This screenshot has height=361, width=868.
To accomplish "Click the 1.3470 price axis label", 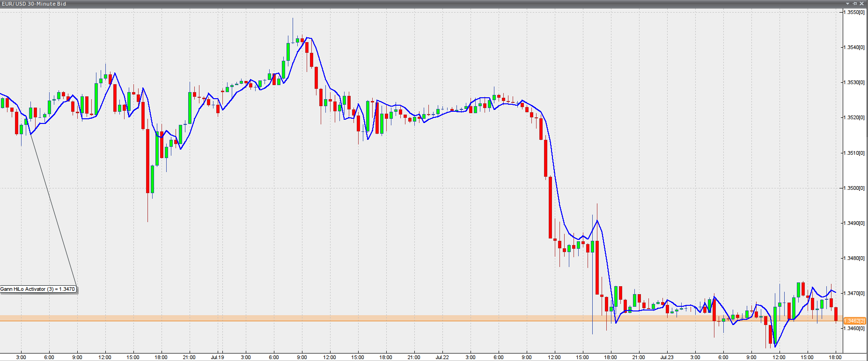I will 854,293.
